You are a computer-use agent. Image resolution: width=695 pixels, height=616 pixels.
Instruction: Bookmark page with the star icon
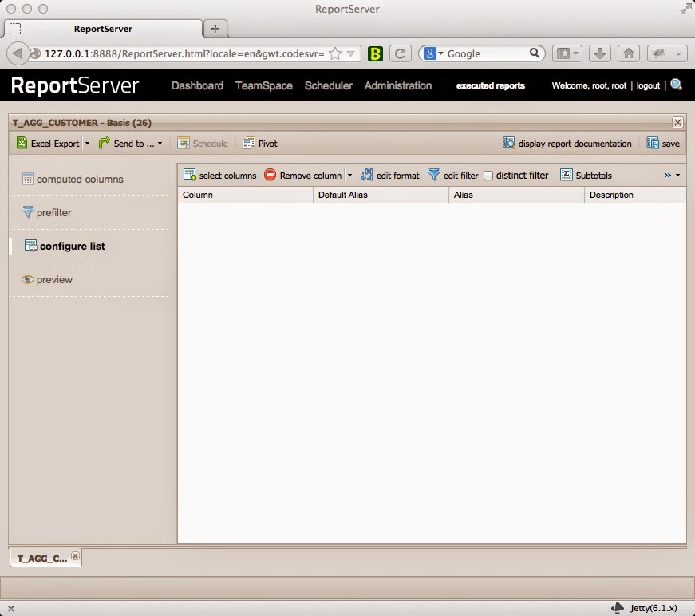click(x=336, y=53)
